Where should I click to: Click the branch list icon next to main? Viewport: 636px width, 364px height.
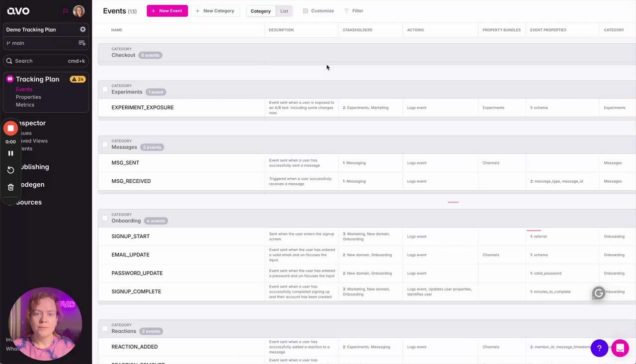(x=82, y=43)
